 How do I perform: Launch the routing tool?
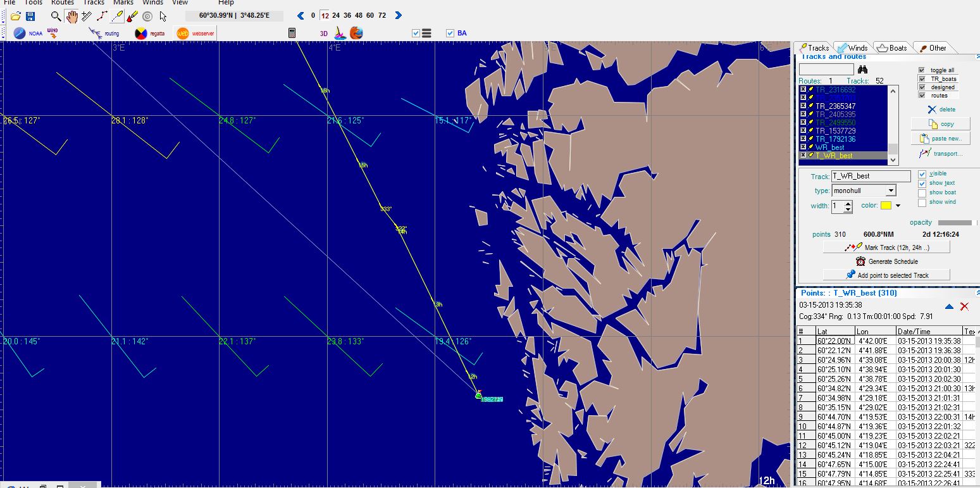[x=104, y=34]
